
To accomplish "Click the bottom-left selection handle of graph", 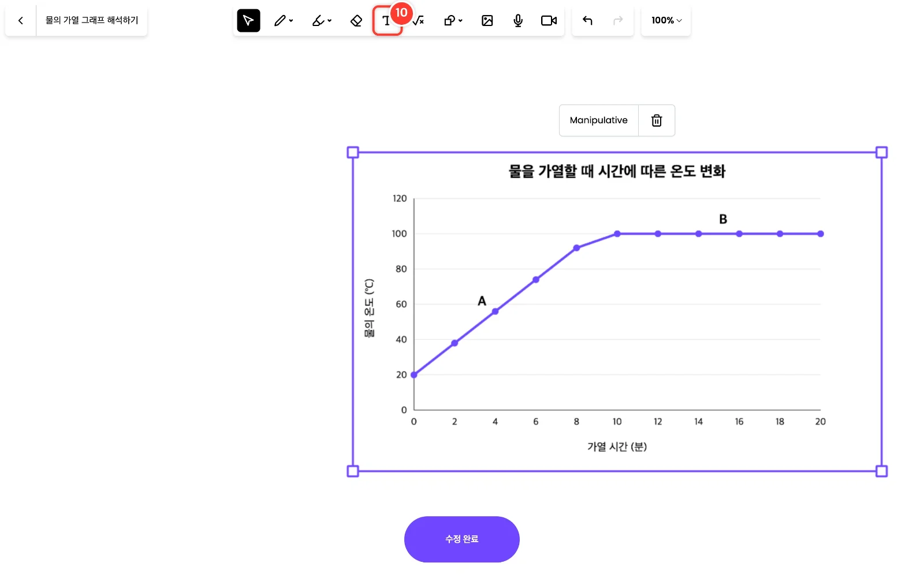I will tap(353, 472).
